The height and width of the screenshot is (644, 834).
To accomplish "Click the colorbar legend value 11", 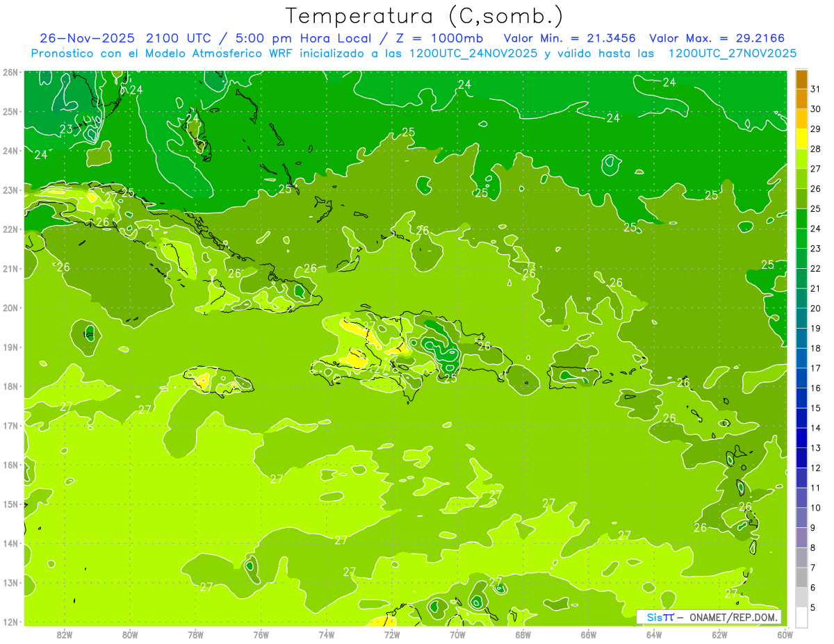I will [x=816, y=488].
